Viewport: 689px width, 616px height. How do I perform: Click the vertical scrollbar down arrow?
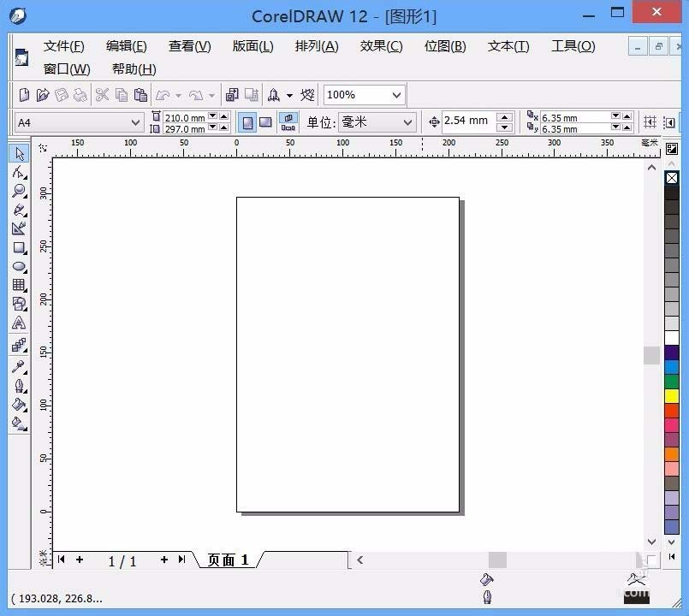tap(651, 542)
